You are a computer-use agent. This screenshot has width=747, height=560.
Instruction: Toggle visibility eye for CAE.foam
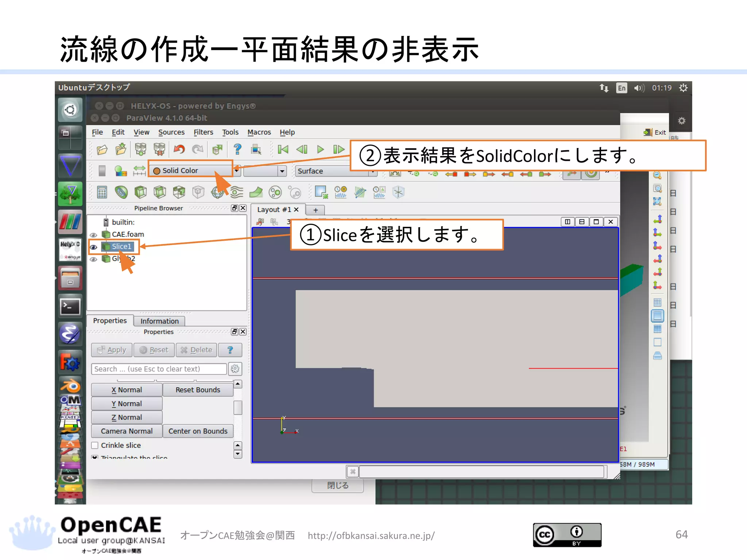pos(94,235)
